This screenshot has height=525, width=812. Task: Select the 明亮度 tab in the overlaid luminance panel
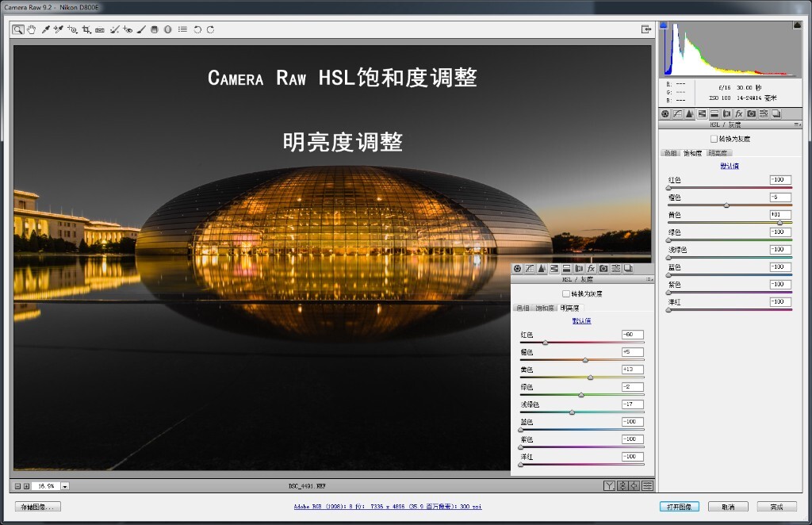click(570, 308)
